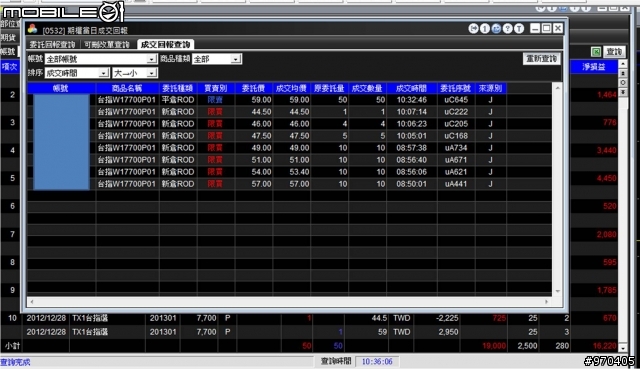Switch to the 委託回報查詢 tab
Viewport: 640px width, 369px height.
(53, 44)
